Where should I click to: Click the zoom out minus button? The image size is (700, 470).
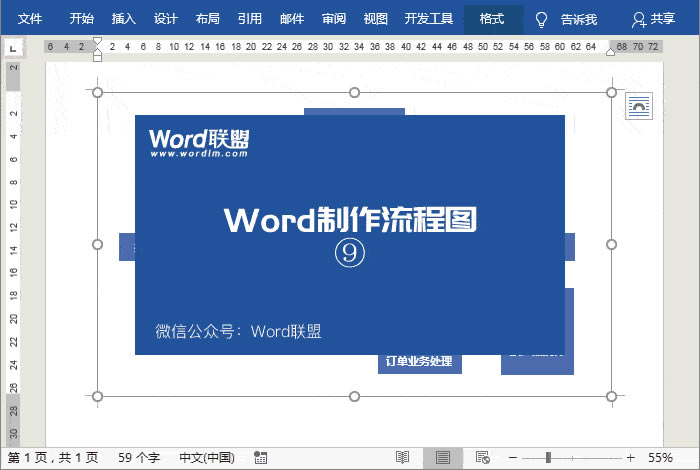pyautogui.click(x=512, y=457)
